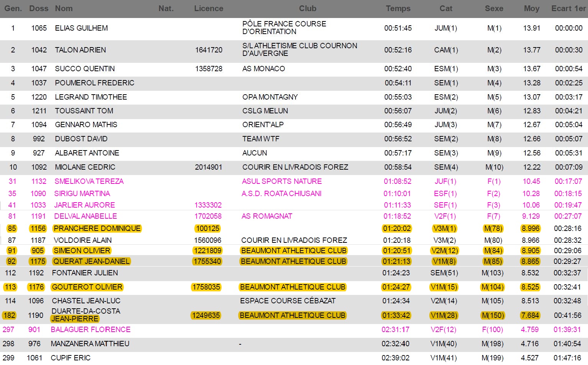Click highlighted licence 100125
The height and width of the screenshot is (365, 588).
click(x=207, y=228)
